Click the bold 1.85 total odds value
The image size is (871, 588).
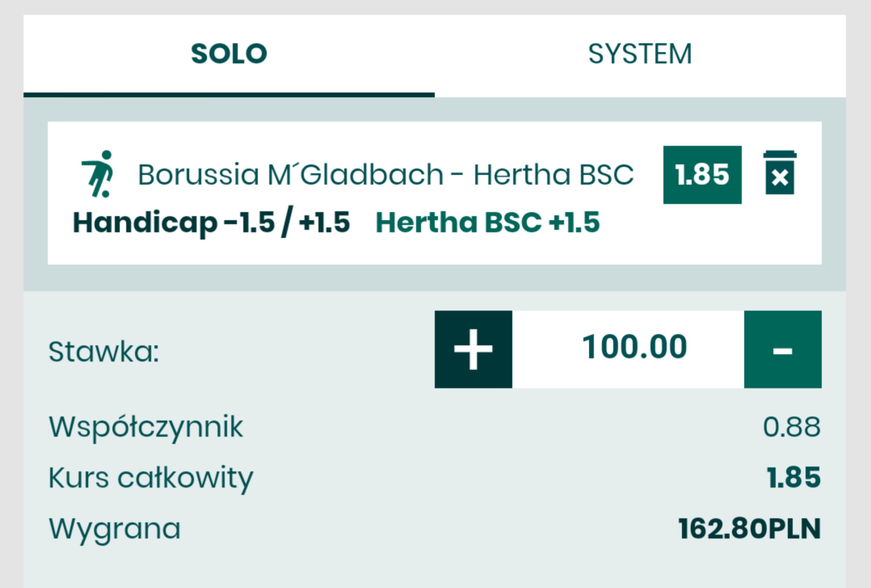coord(793,478)
